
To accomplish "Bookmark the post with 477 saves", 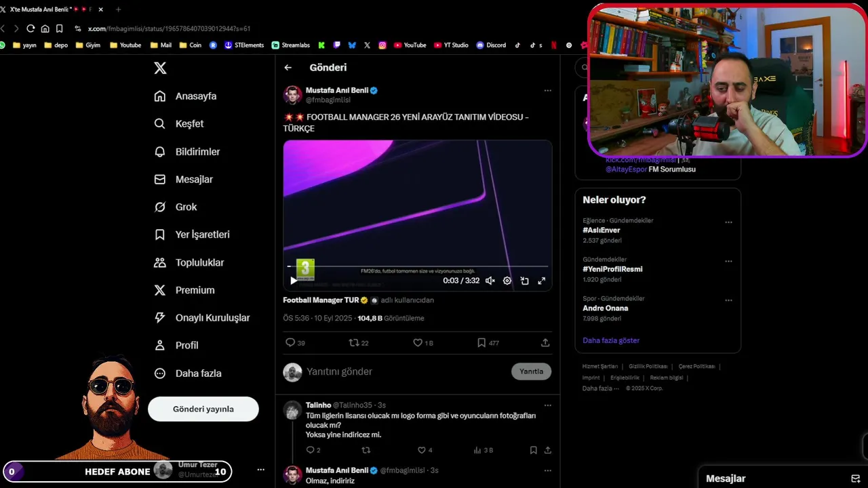I will click(481, 343).
